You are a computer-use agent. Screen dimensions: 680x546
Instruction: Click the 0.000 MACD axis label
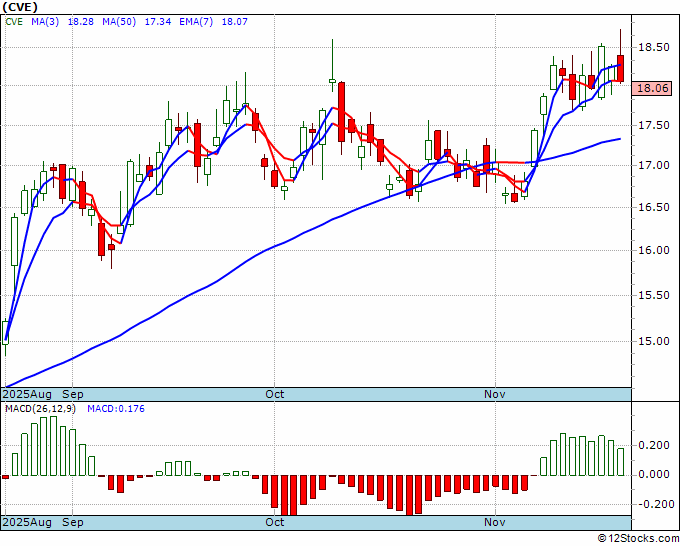click(x=653, y=474)
